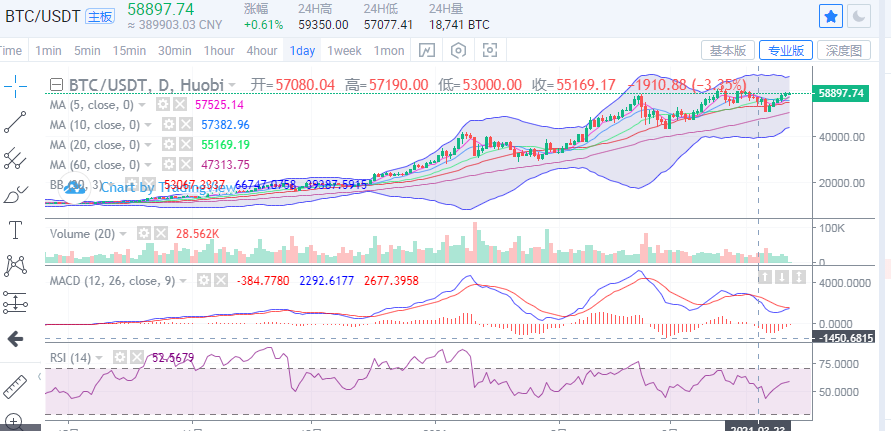Expand MA (10, close, 0) dropdown arrow
This screenshot has width=891, height=431.
pos(148,125)
